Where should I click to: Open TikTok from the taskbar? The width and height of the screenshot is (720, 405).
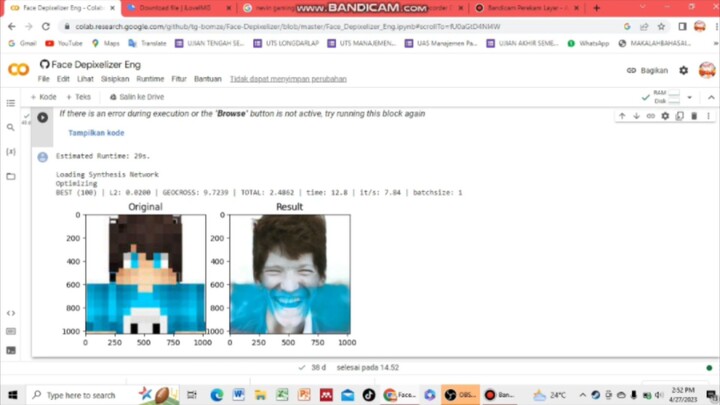[x=369, y=395]
